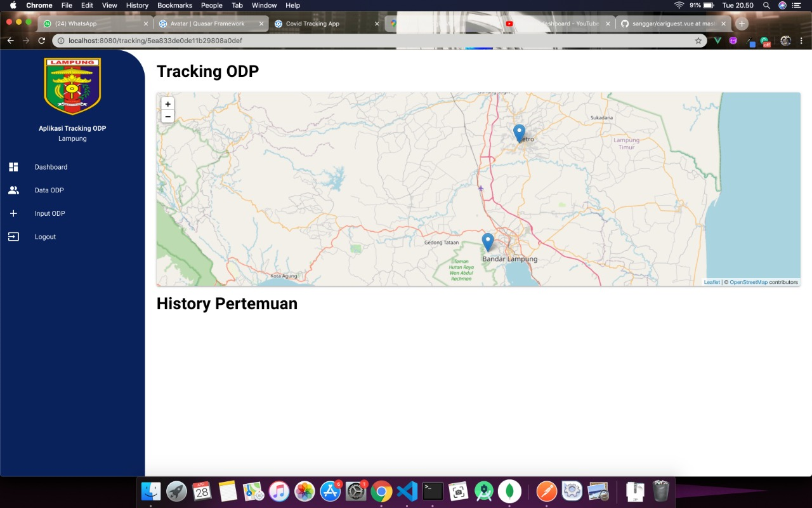Screen dimensions: 812x508
Task: Reload the page with the refresh icon
Action: pos(42,41)
